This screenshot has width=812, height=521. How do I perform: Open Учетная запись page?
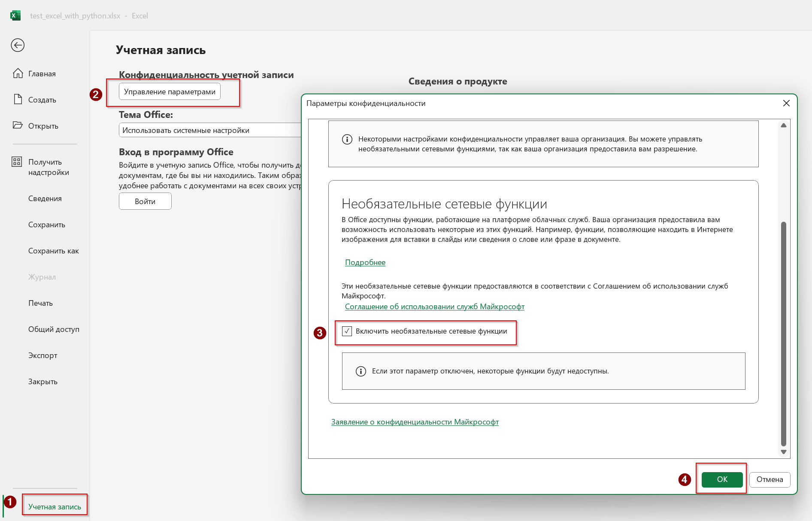pos(55,507)
